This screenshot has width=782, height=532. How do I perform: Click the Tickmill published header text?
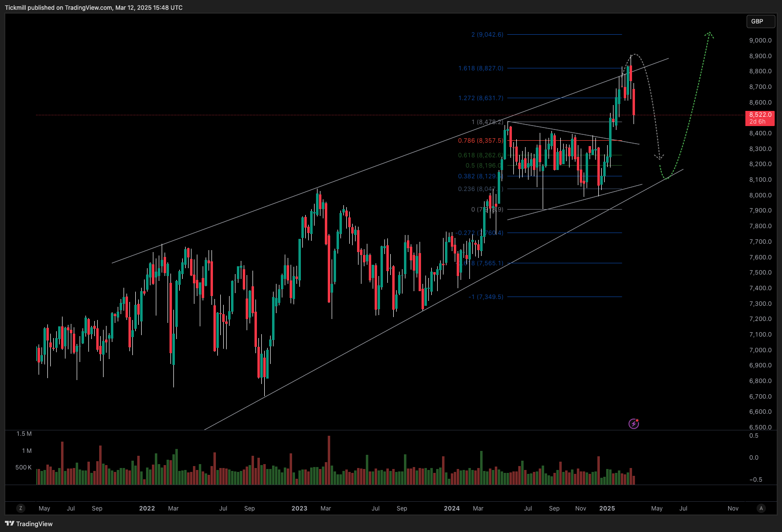point(94,8)
